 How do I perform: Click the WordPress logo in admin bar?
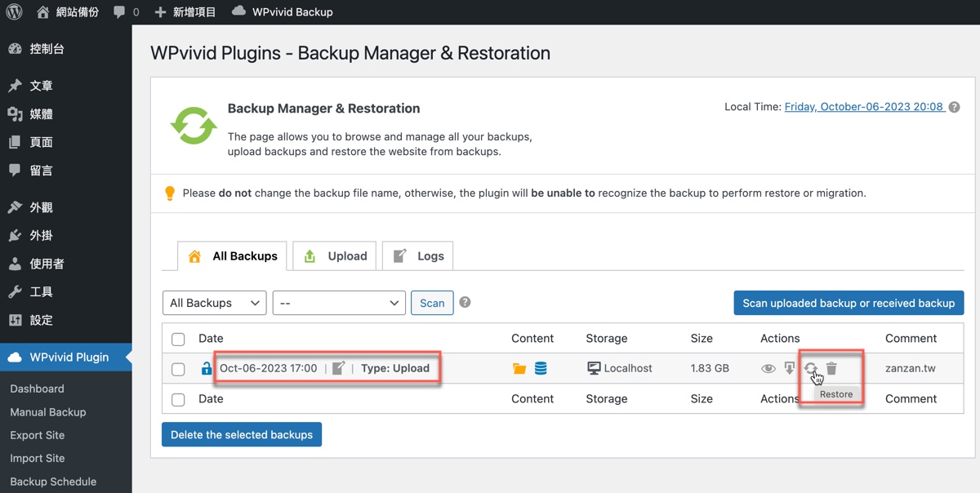coord(14,12)
